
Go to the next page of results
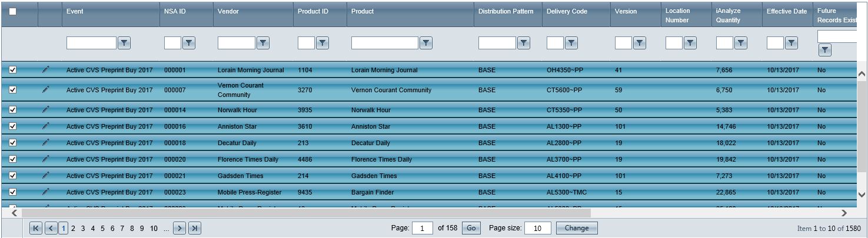pyautogui.click(x=179, y=229)
